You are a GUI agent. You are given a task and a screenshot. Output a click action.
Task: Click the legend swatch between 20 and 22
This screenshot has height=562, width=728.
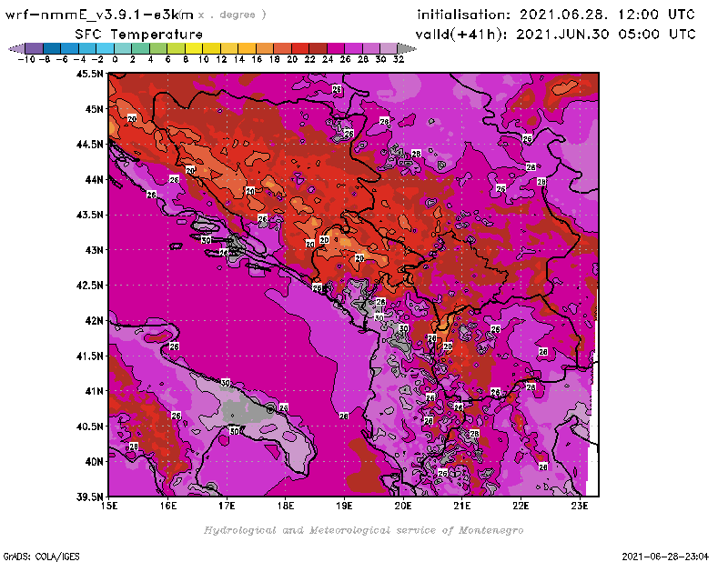click(x=300, y=48)
